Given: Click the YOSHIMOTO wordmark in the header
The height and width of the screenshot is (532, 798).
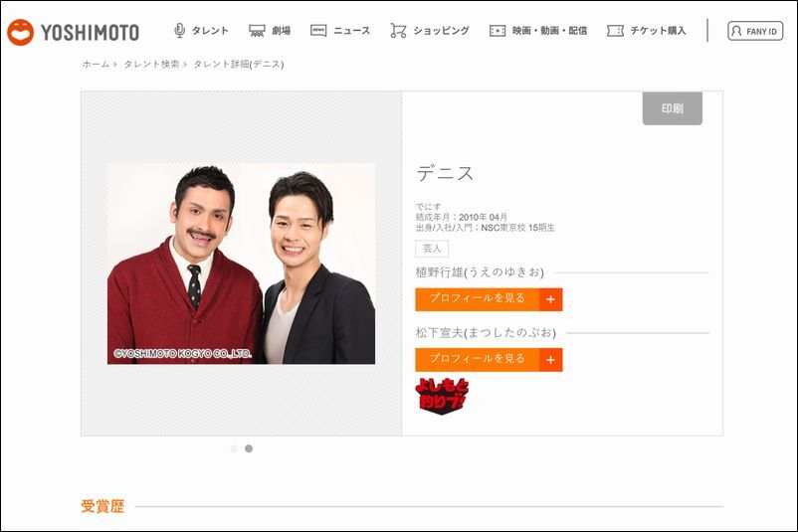Looking at the screenshot, I should point(91,33).
